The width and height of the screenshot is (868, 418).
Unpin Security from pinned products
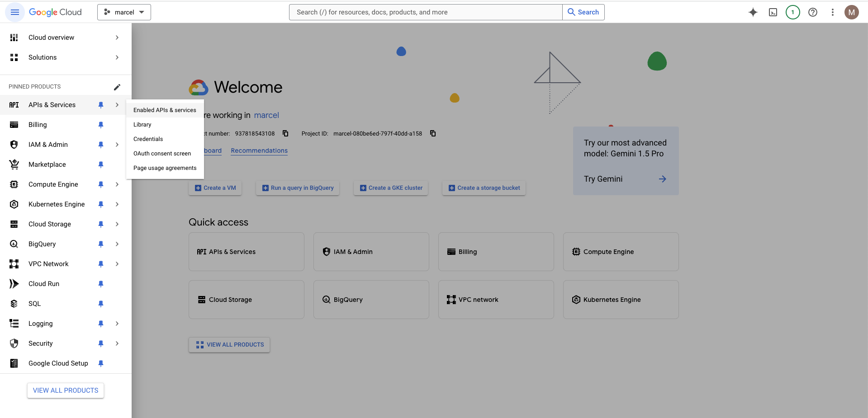tap(101, 343)
